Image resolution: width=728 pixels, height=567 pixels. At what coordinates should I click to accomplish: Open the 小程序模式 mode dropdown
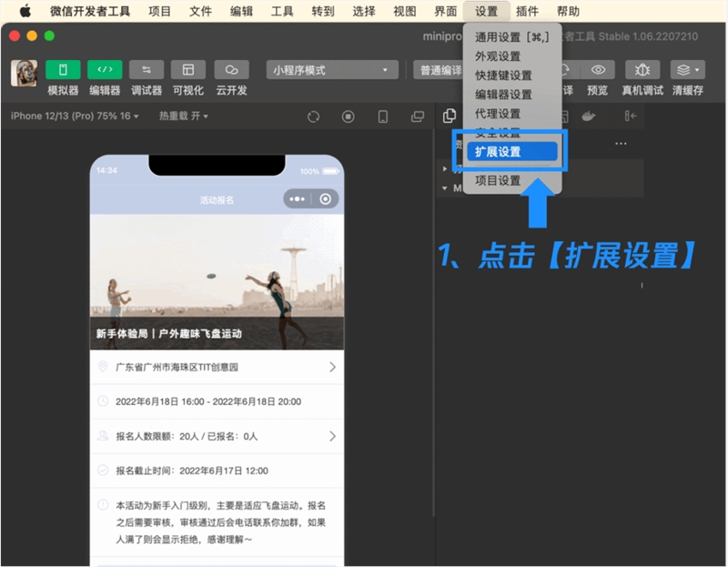[332, 70]
